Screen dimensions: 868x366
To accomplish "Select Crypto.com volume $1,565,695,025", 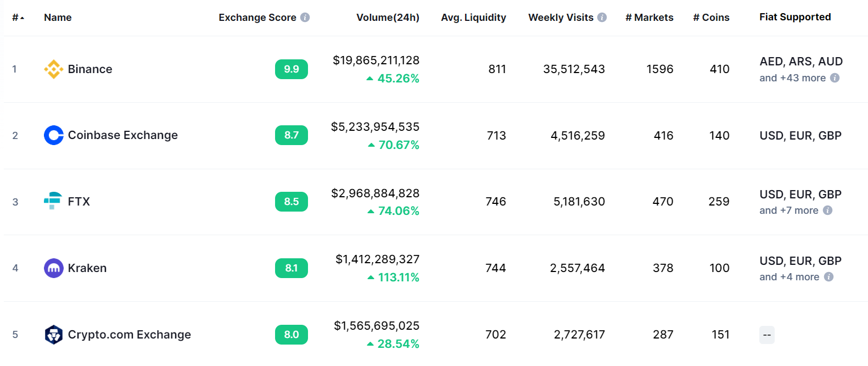I will click(x=377, y=326).
